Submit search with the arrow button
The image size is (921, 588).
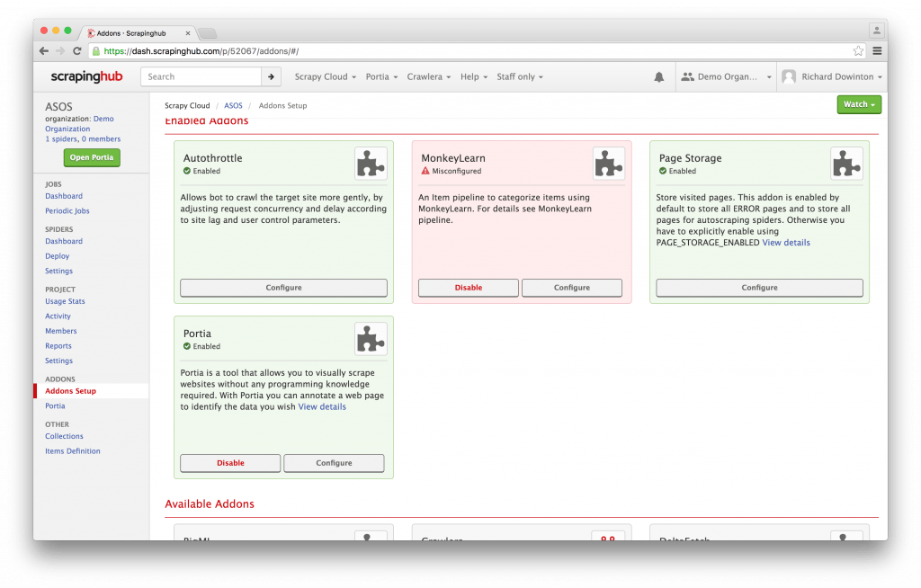(271, 77)
